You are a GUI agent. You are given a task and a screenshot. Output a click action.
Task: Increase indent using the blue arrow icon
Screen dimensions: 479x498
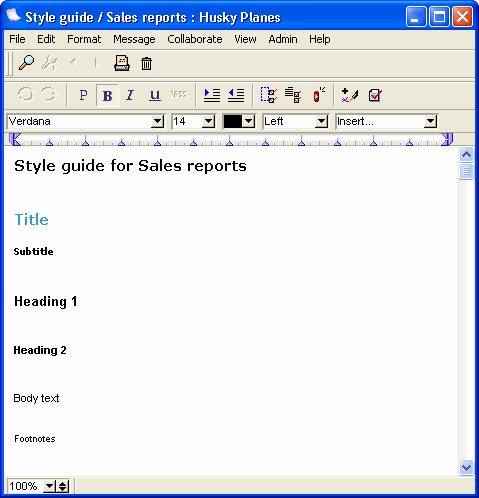tap(212, 95)
